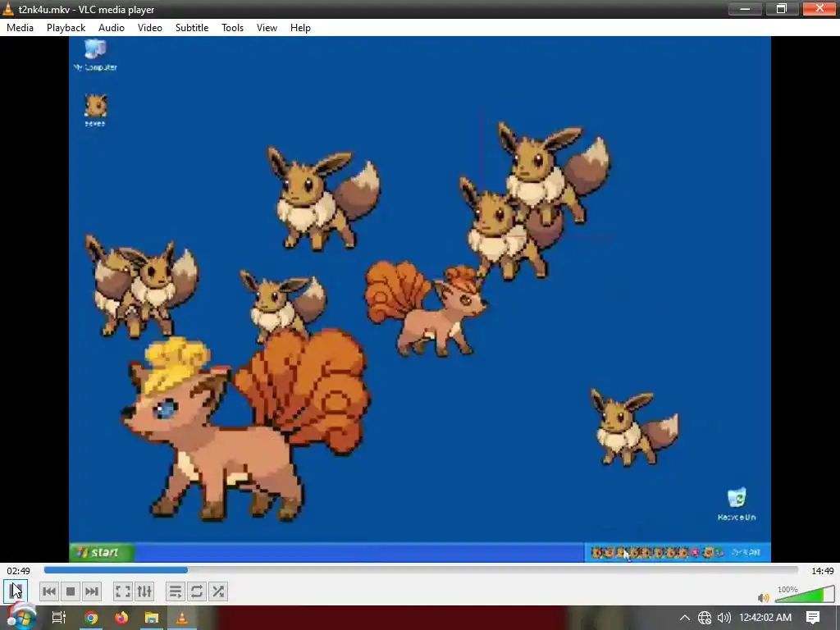The width and height of the screenshot is (840, 630).
Task: Click the lone Eevee sprite near the Recycle Bin
Action: [x=634, y=427]
